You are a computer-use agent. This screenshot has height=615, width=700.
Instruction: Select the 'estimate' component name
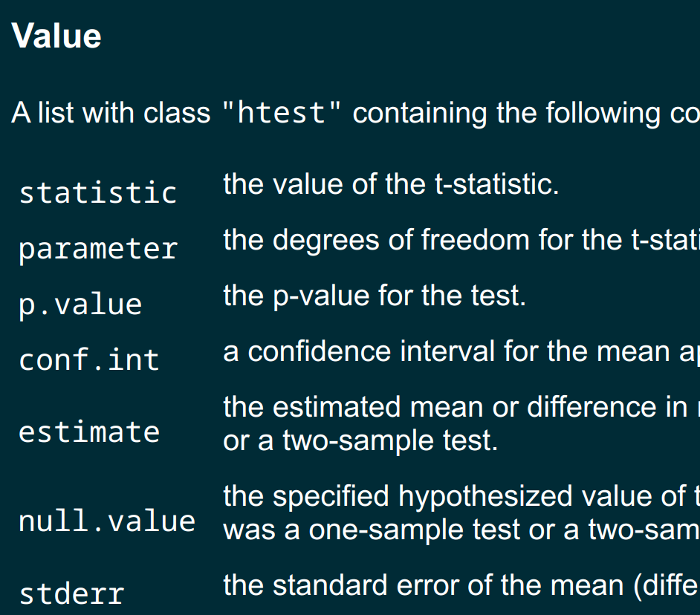pos(89,432)
